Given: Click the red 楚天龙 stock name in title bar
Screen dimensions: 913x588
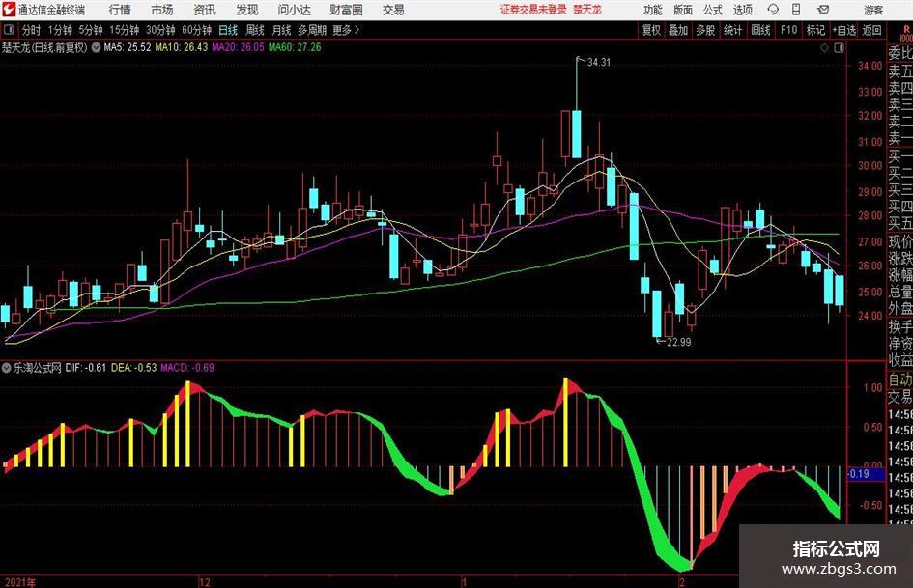Looking at the screenshot, I should [x=587, y=10].
